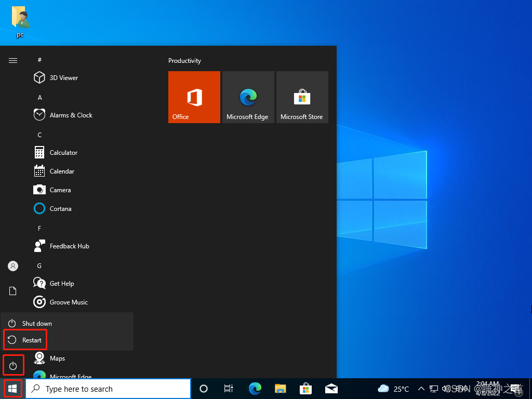Screen dimensions: 532x399
Task: Click the A letter header in app list
Action: [x=39, y=97]
